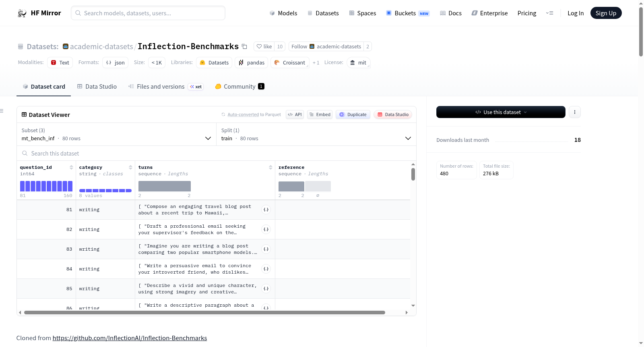Screen dimensions: 644x347
Task: Filter by the json format tag
Action: coord(116,62)
